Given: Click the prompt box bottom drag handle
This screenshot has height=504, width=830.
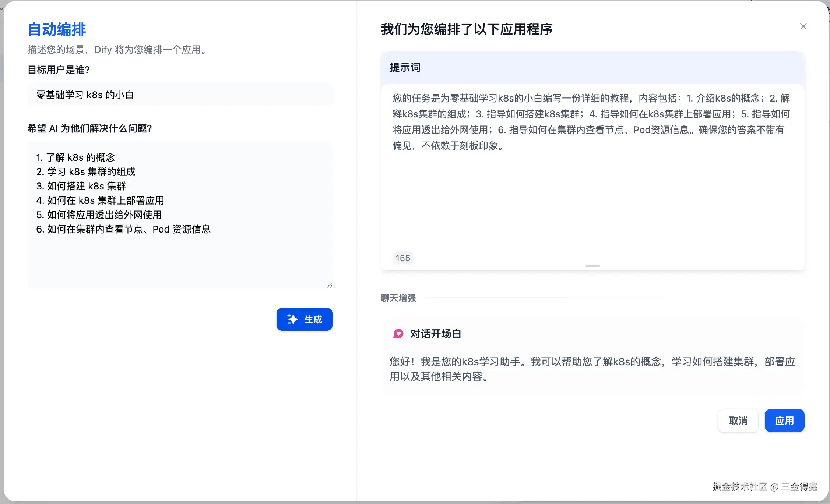Looking at the screenshot, I should coord(592,265).
